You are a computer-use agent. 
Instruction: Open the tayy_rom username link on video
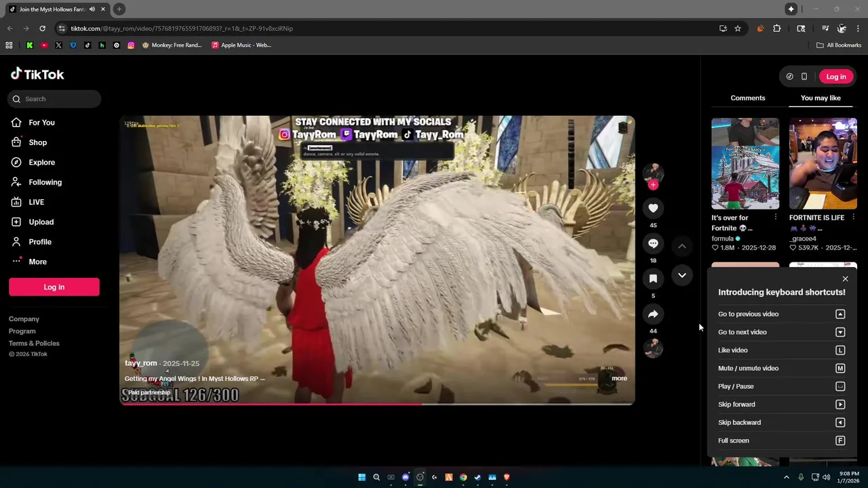(141, 363)
